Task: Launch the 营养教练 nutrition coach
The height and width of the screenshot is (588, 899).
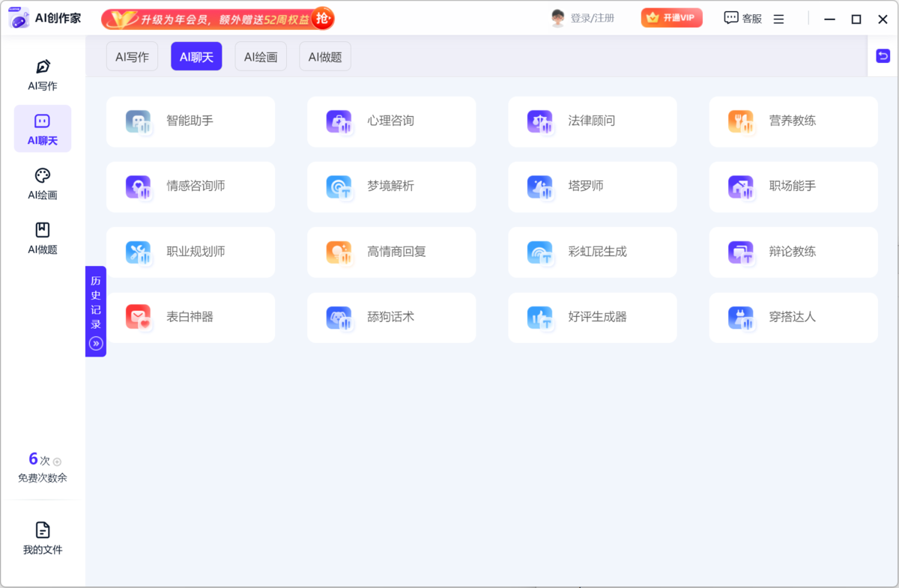Action: (793, 121)
